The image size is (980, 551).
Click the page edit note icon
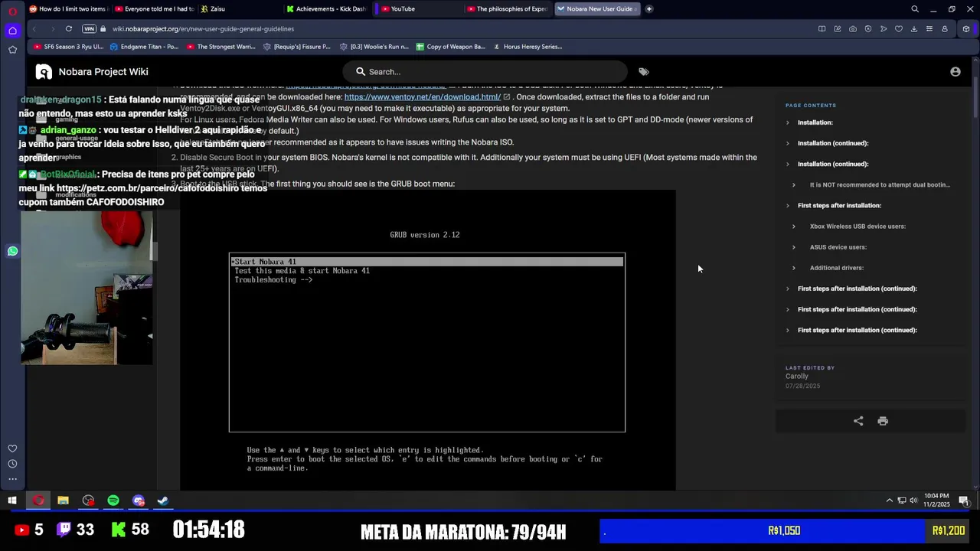(837, 29)
